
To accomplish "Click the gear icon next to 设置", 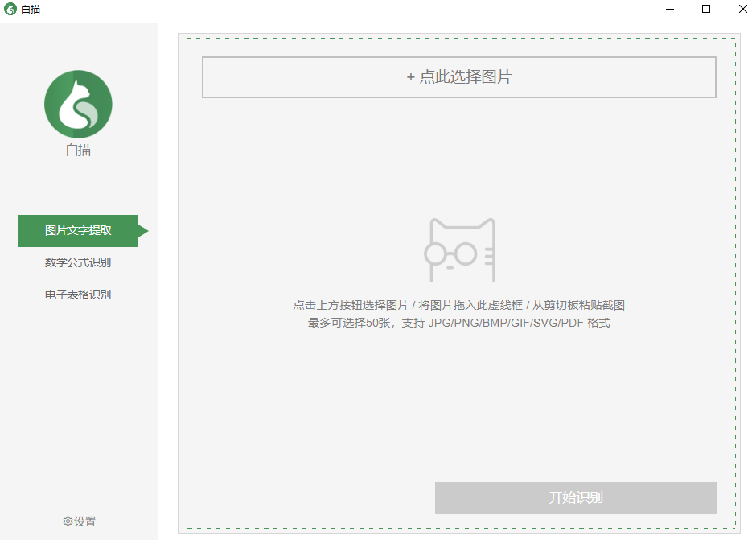I will coord(68,521).
